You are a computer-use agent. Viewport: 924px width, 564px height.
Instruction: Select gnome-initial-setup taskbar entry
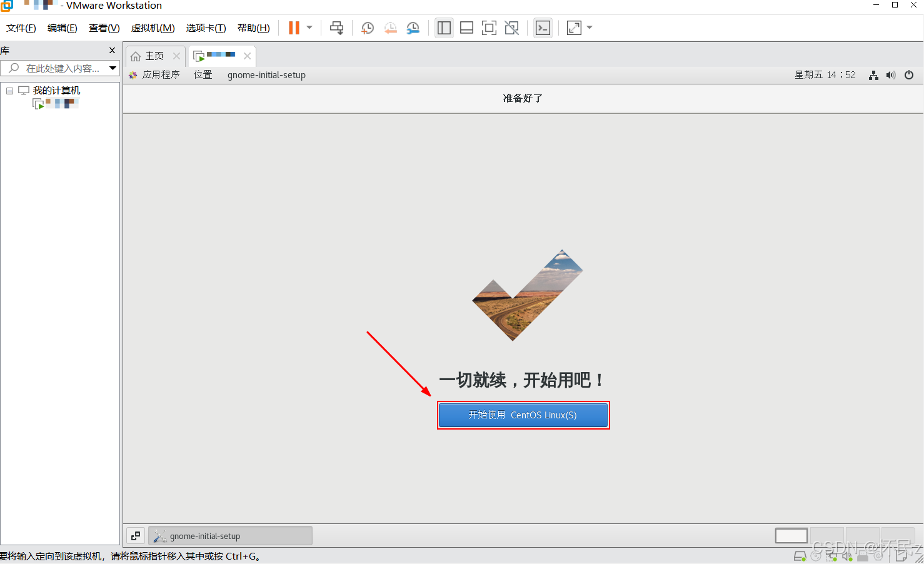coord(230,536)
